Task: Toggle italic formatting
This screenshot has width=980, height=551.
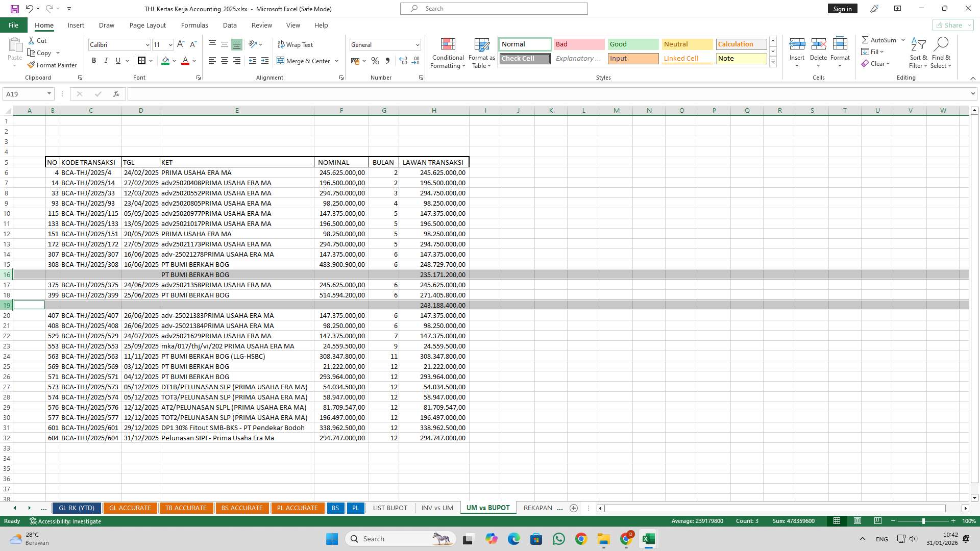Action: 106,60
